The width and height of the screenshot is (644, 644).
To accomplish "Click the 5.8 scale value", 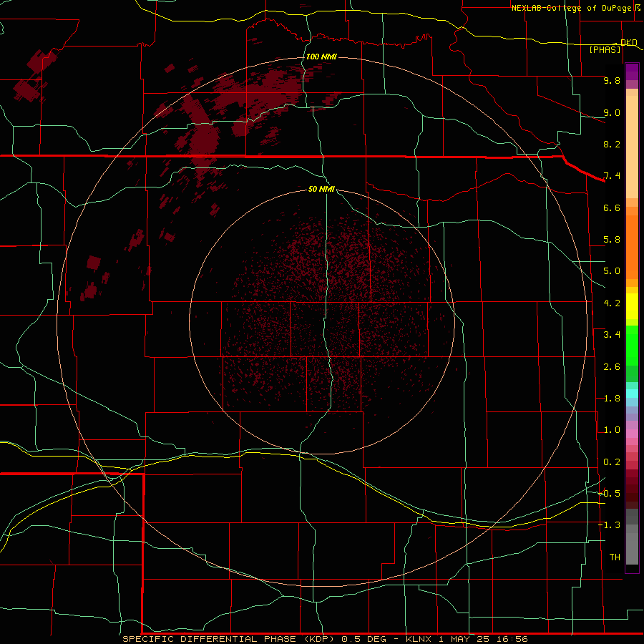I will click(x=612, y=240).
